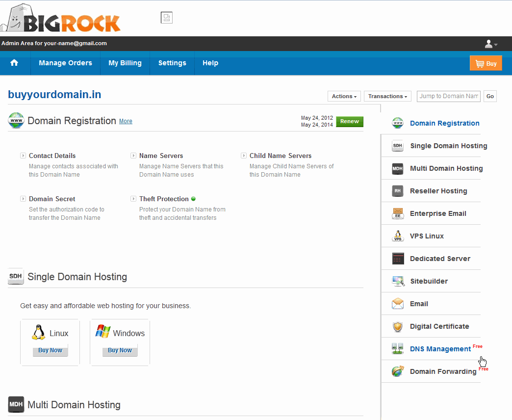Click the Linux penguin hosting icon
The height and width of the screenshot is (420, 512).
point(38,332)
